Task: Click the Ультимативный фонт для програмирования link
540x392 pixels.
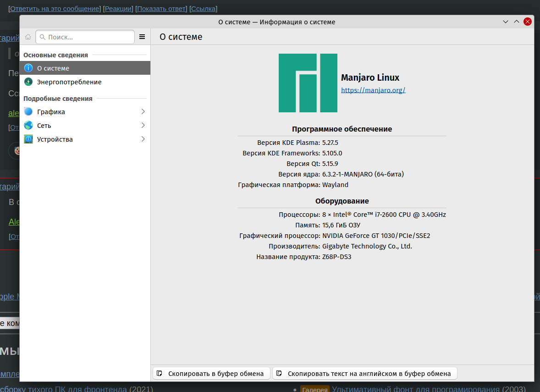Action: click(x=416, y=389)
